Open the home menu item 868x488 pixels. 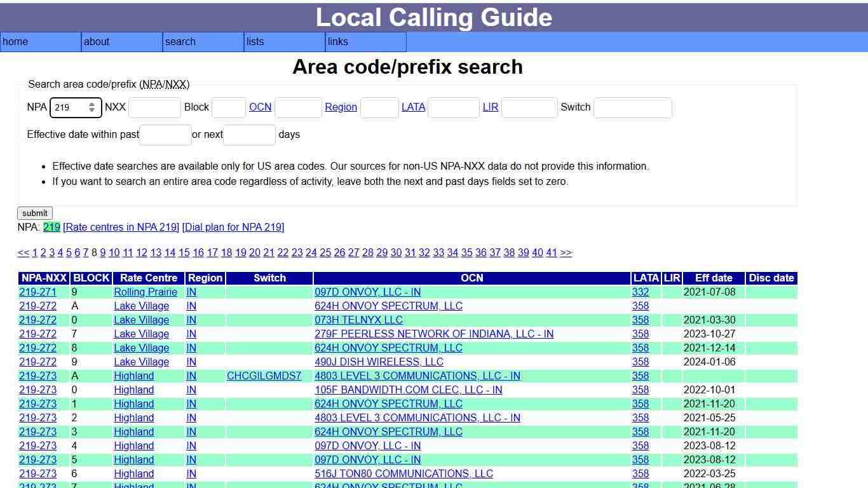[x=15, y=42]
